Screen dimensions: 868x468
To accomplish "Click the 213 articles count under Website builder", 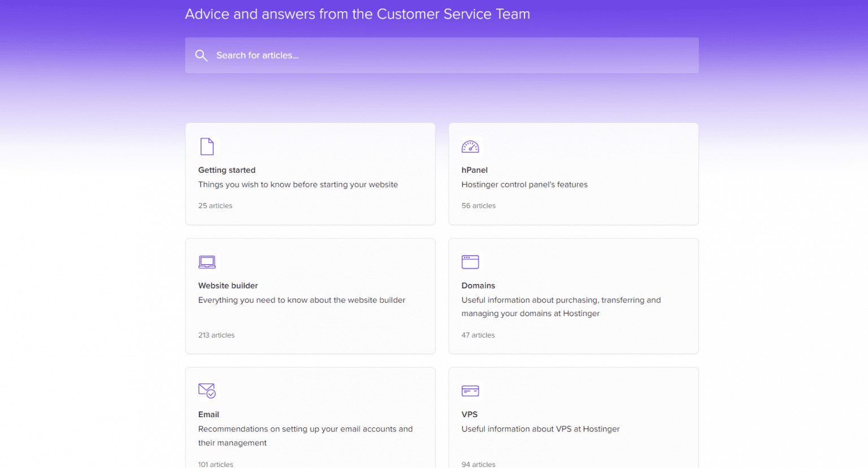I will click(x=216, y=335).
